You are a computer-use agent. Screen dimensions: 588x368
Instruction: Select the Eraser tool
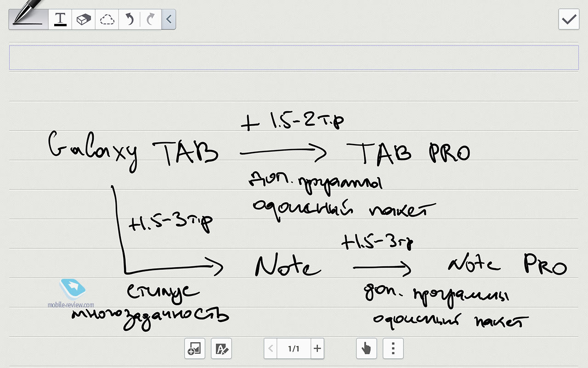pyautogui.click(x=84, y=19)
